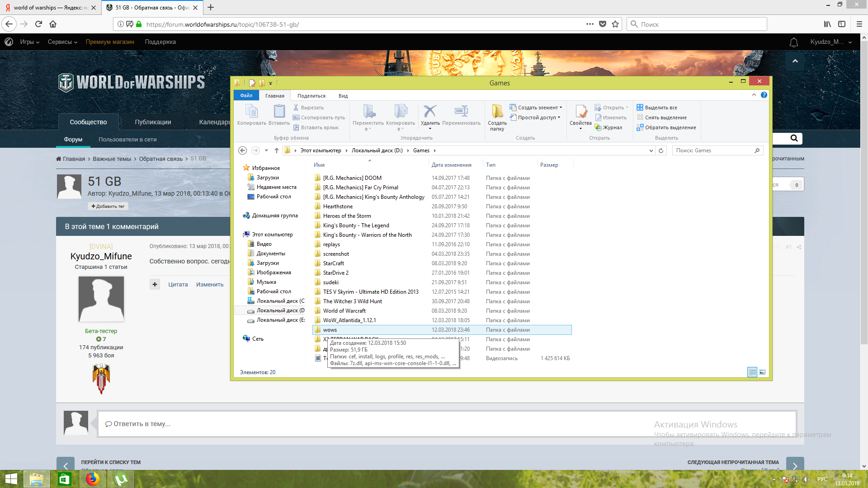Image resolution: width=868 pixels, height=488 pixels.
Task: Switch to the Вид ribbon tab
Action: point(343,96)
